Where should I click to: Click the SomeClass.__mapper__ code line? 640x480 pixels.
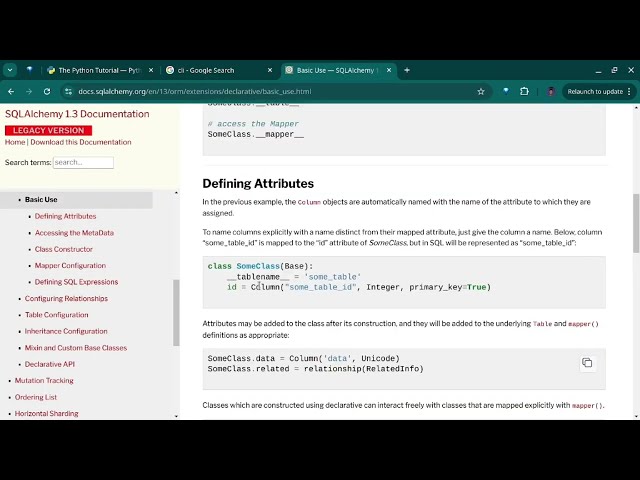pos(256,134)
